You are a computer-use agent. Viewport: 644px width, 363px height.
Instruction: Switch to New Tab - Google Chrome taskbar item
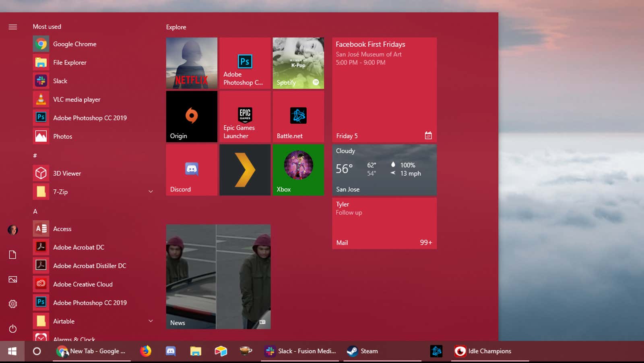(91, 351)
